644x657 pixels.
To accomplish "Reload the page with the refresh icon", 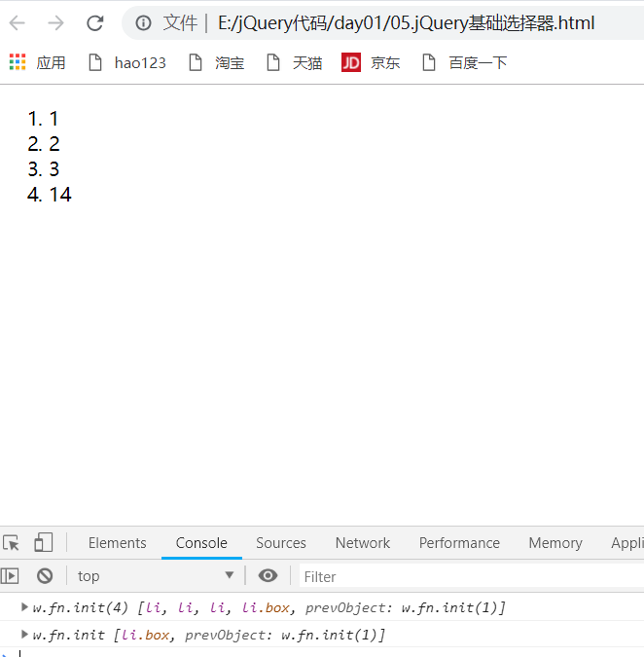I will [95, 22].
